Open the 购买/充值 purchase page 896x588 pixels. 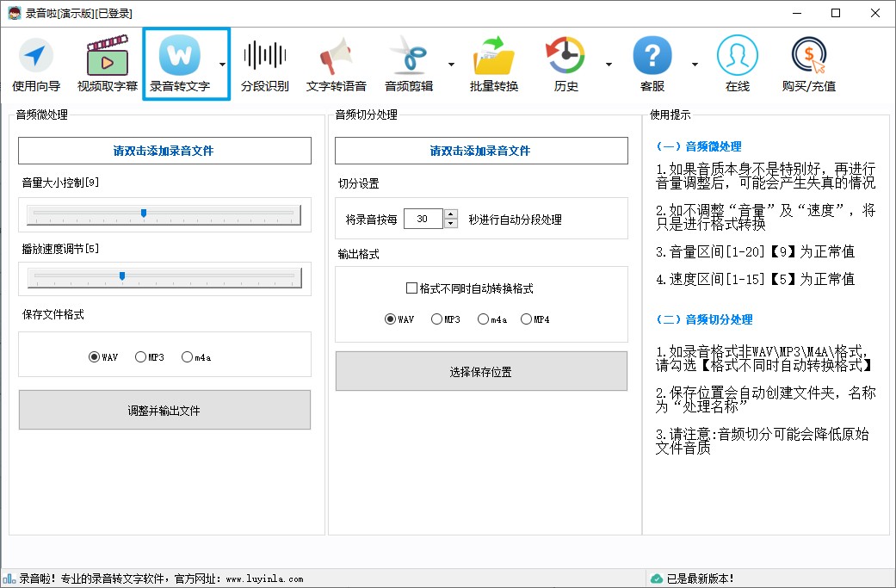click(x=807, y=63)
